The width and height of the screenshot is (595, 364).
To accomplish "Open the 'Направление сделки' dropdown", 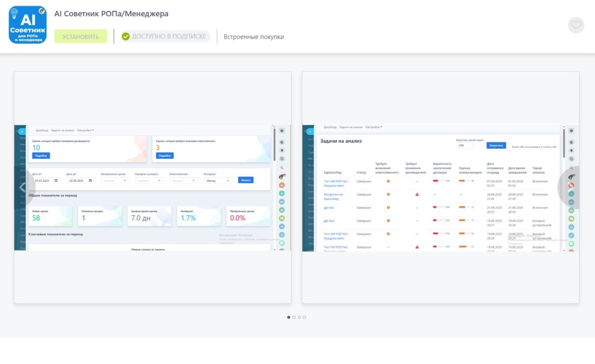I will (x=115, y=180).
